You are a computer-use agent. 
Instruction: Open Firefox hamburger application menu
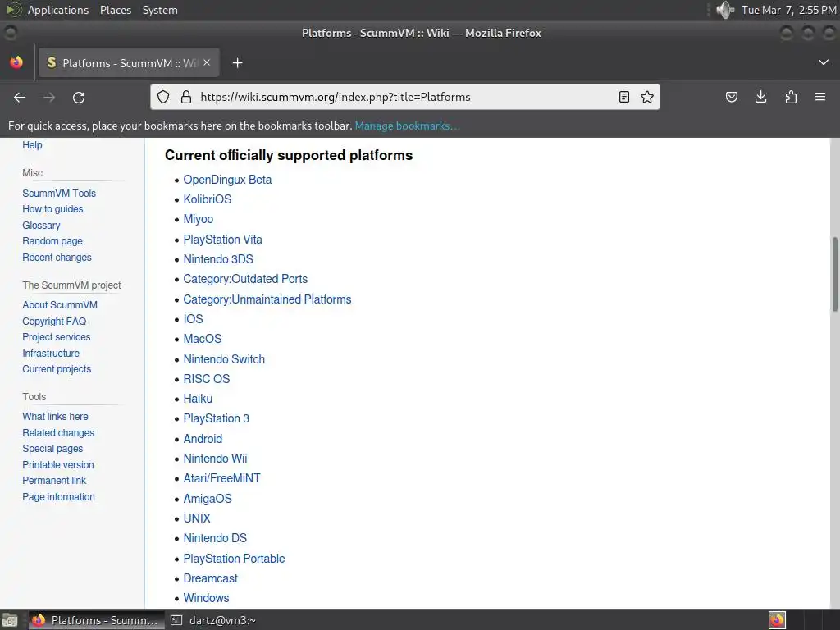coord(820,97)
